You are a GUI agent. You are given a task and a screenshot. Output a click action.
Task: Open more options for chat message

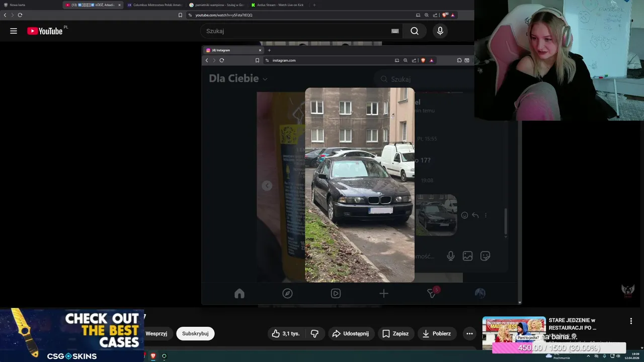click(486, 215)
